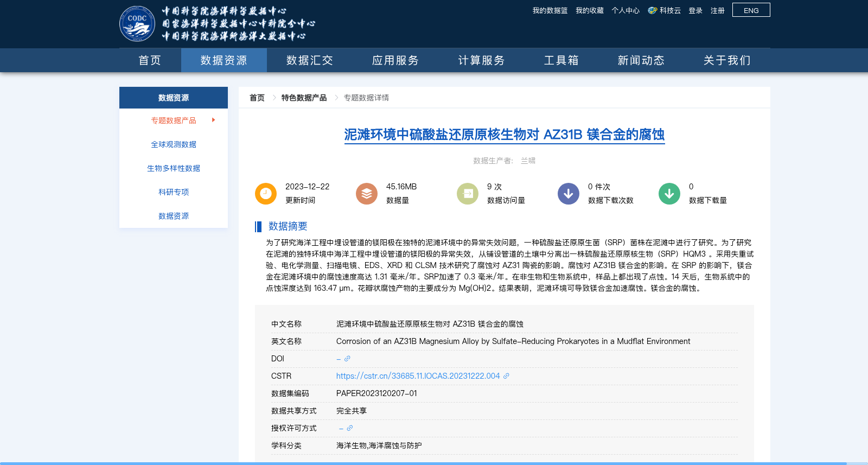Select 全球观测数据 in sidebar
The image size is (868, 465).
click(x=174, y=144)
